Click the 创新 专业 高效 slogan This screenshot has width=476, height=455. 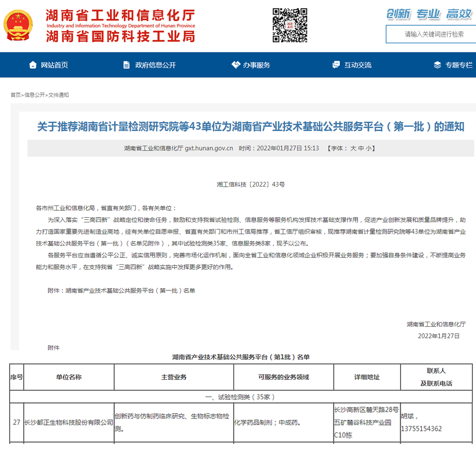tap(429, 14)
